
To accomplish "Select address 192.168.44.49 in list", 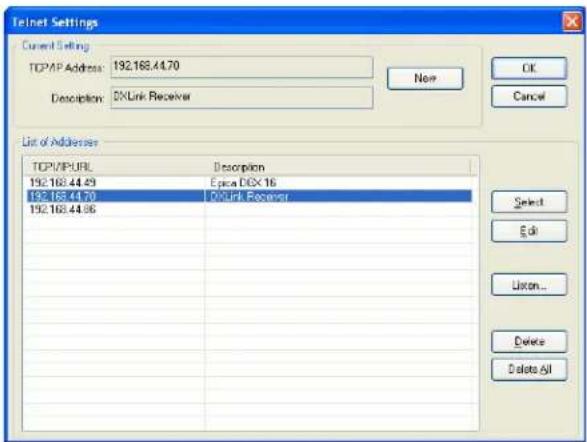I will click(x=63, y=183).
